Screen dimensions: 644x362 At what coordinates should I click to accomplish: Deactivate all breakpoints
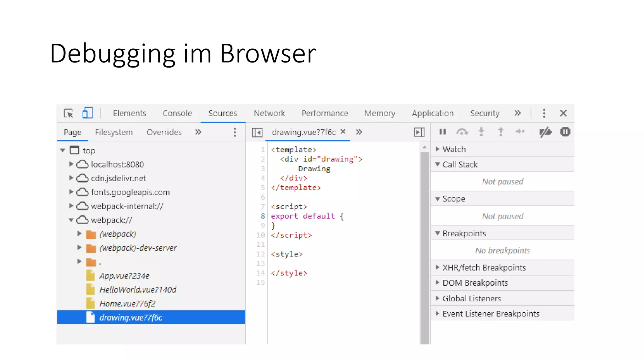[546, 132]
